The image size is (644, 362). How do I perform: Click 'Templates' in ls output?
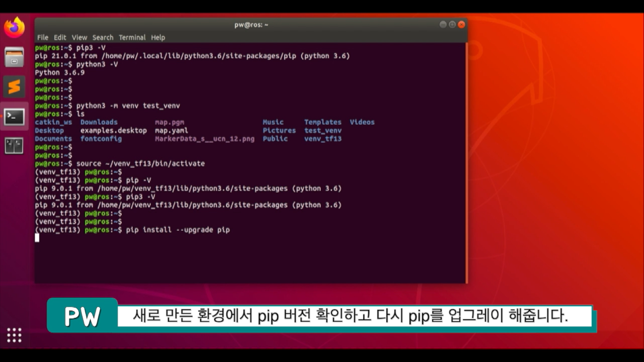pyautogui.click(x=323, y=122)
